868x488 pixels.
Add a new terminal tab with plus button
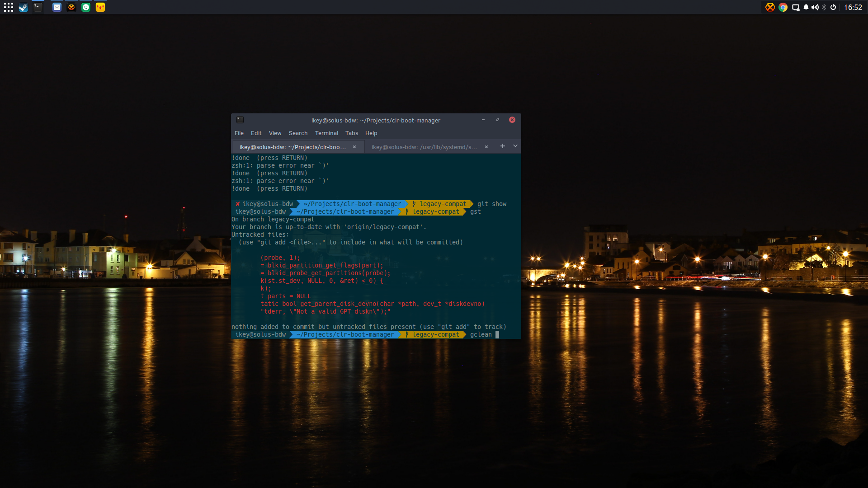tap(503, 146)
